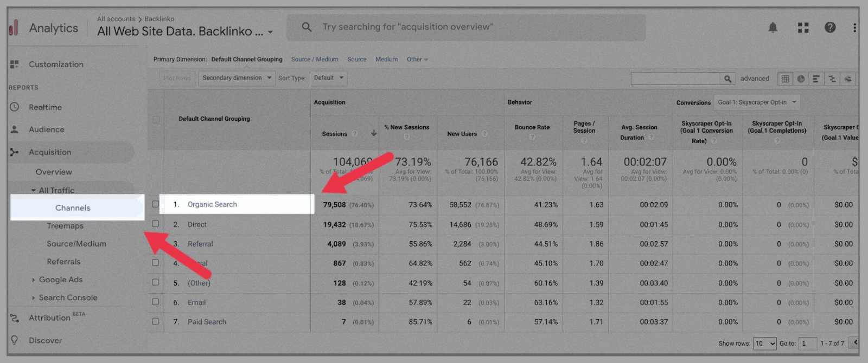Tick the Direct row checkbox
868x363 pixels.
[156, 224]
